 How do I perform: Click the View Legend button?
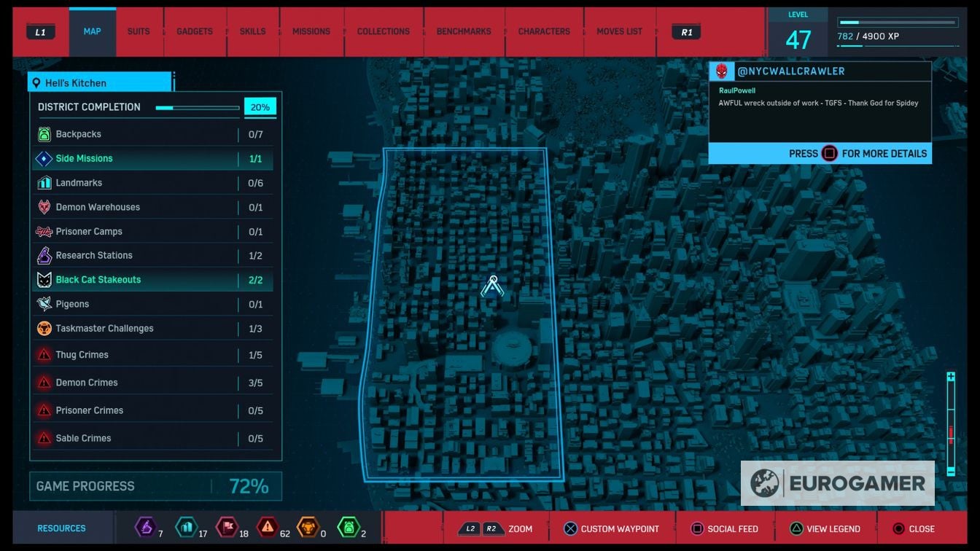824,529
